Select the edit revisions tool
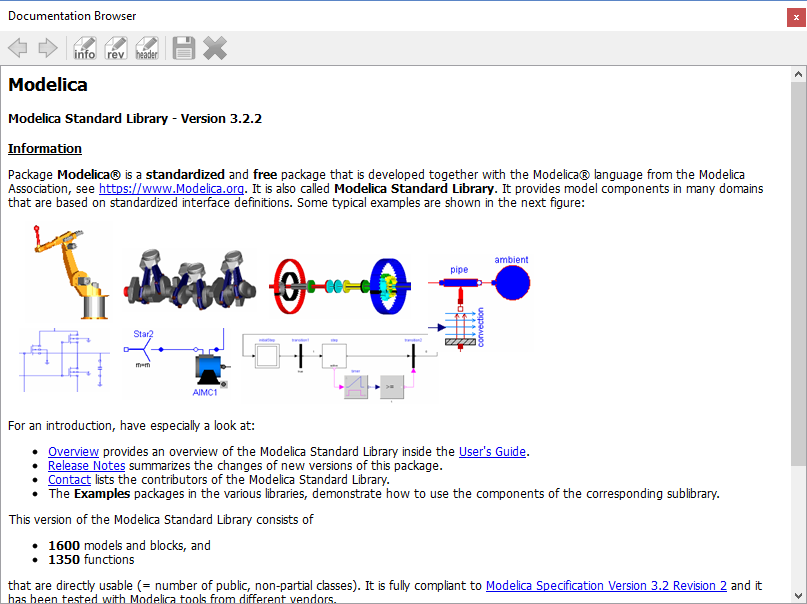Screen dimensions: 807x604 115,47
